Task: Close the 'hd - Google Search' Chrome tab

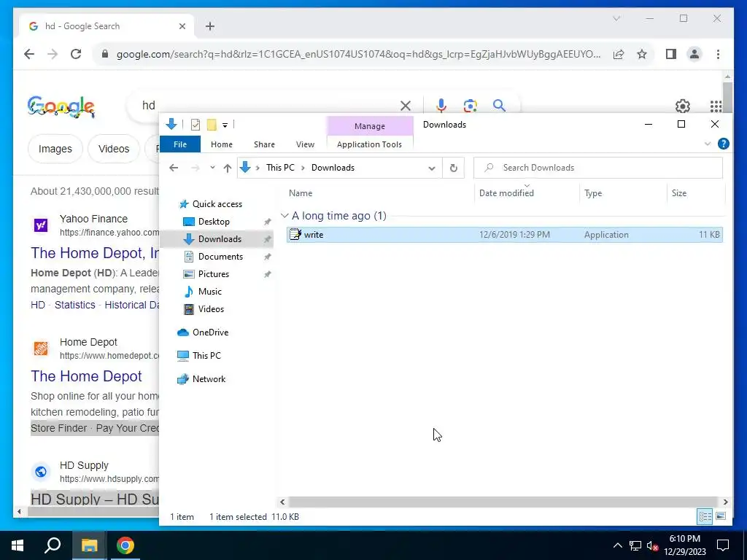Action: pos(182,27)
